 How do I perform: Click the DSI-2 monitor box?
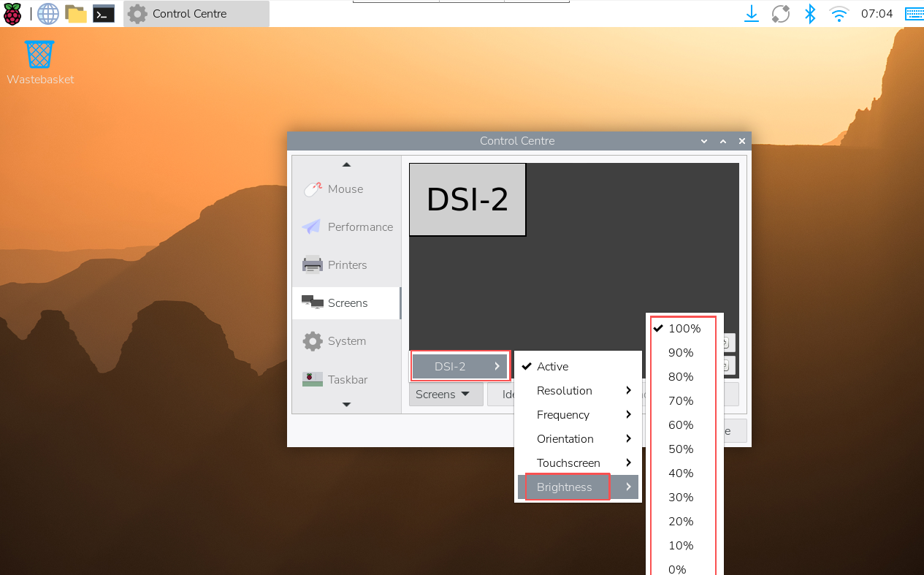pos(467,199)
